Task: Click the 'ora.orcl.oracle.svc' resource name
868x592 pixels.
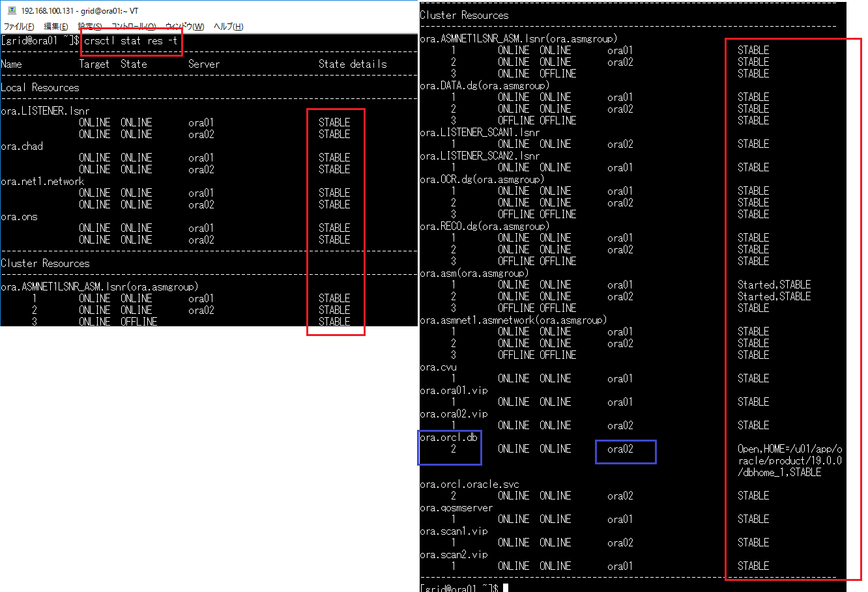Action: (x=469, y=483)
